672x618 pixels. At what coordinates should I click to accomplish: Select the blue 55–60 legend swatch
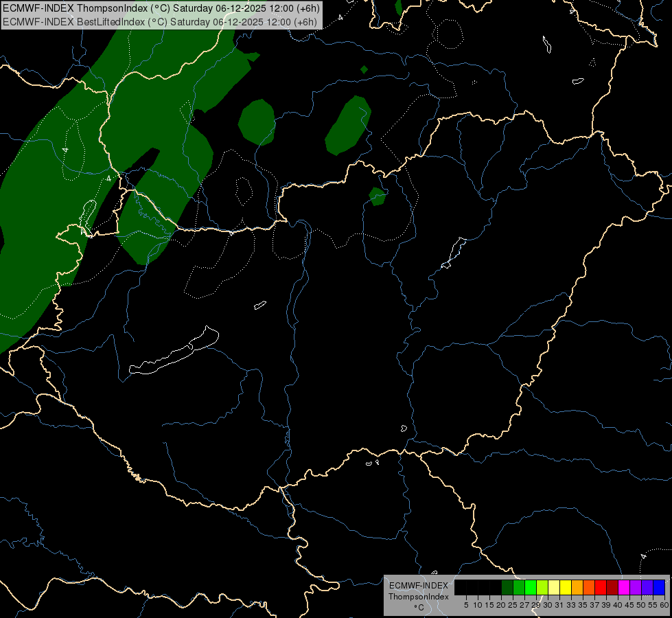pos(659,587)
